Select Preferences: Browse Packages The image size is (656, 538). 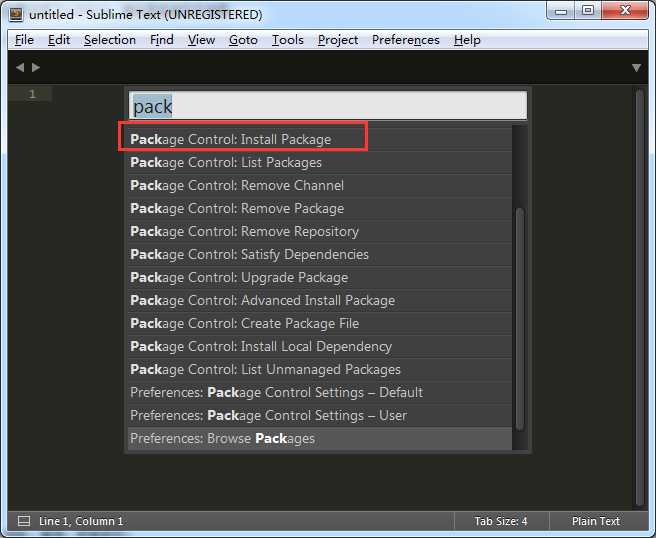320,438
